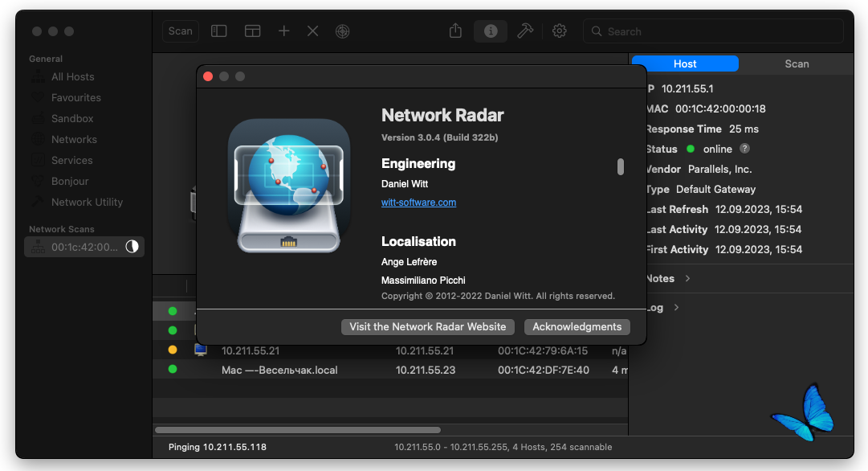Switch to the Host tab
Screen dimensions: 868x471
[685, 63]
